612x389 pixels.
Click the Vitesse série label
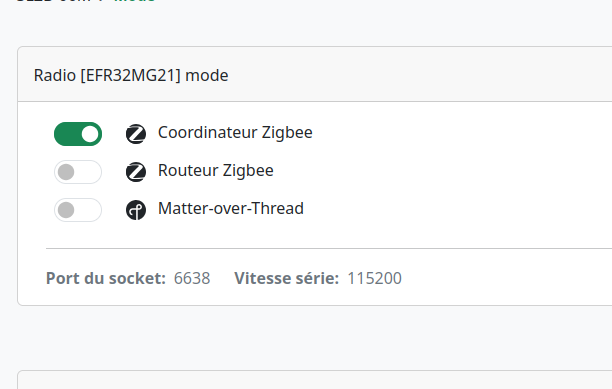pos(286,278)
